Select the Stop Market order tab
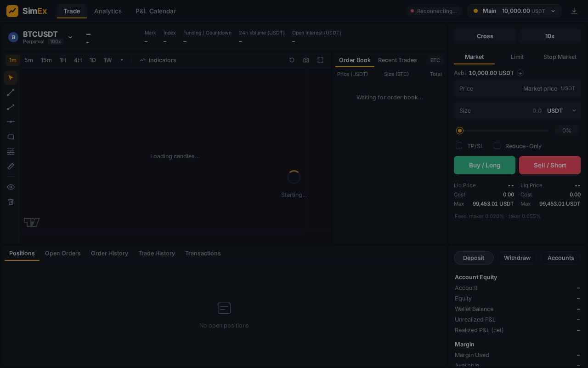The width and height of the screenshot is (588, 368). coord(560,57)
